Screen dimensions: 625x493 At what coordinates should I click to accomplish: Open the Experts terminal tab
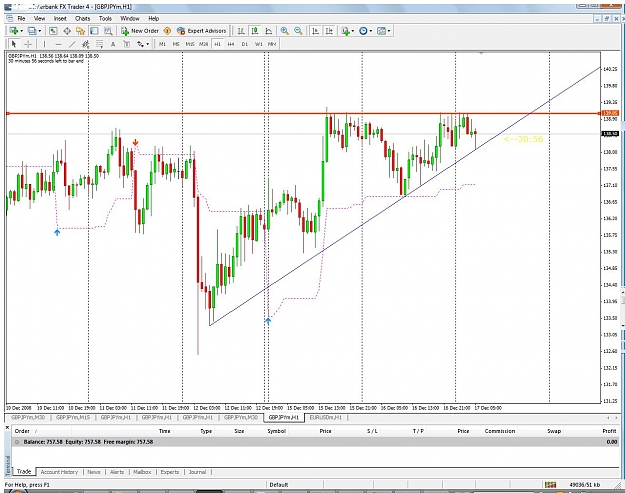169,472
